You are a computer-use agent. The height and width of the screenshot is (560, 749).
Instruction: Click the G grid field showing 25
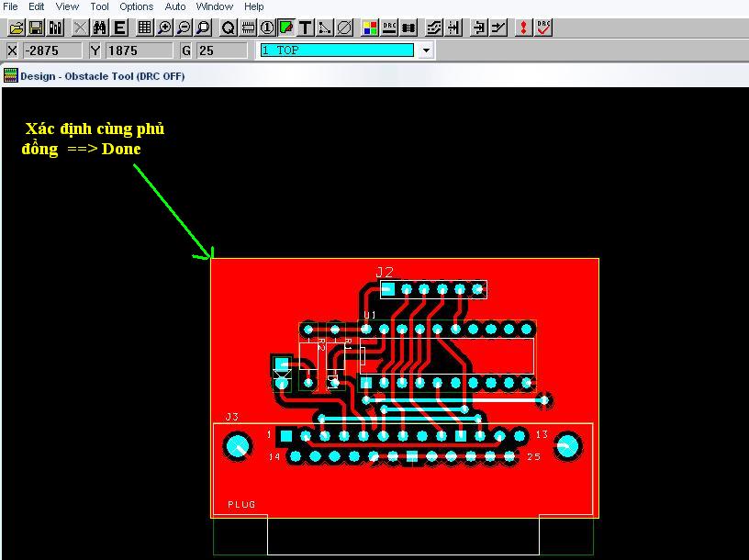[221, 50]
